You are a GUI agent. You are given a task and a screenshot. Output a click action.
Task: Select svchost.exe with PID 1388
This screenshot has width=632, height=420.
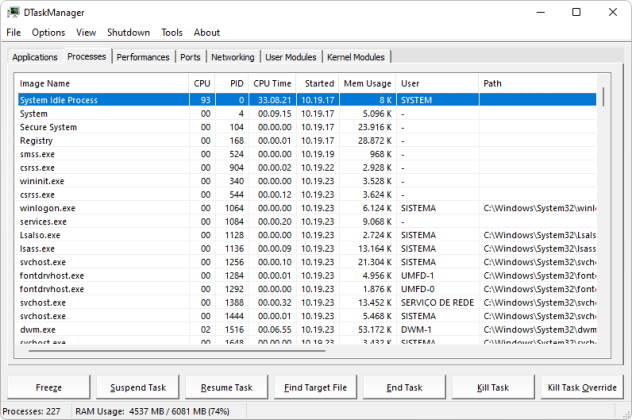click(307, 303)
